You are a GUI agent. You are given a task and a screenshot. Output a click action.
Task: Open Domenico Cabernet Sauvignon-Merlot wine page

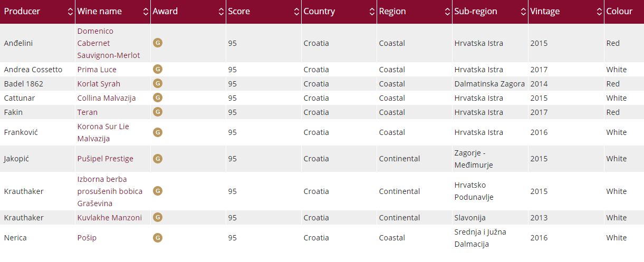(x=108, y=43)
